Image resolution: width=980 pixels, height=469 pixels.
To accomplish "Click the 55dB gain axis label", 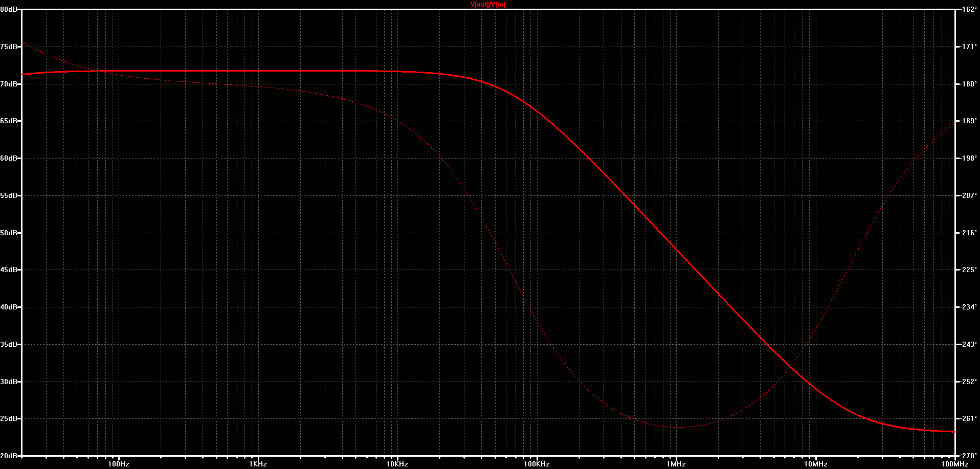I will coord(8,195).
